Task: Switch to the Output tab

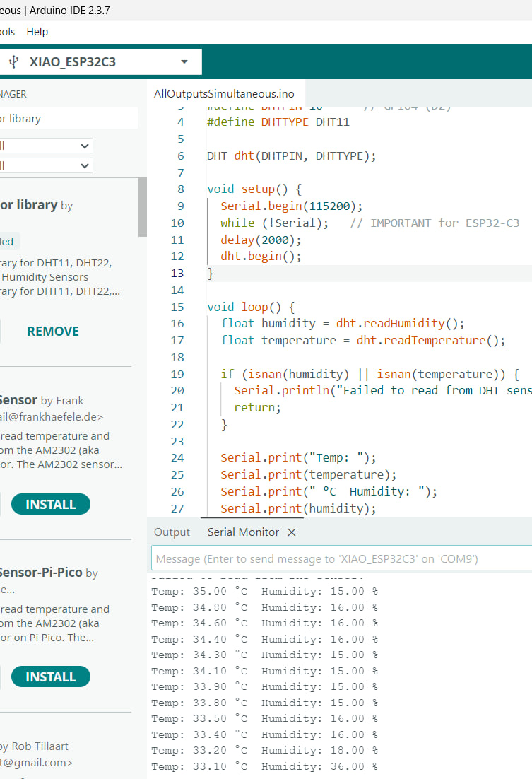Action: point(172,532)
